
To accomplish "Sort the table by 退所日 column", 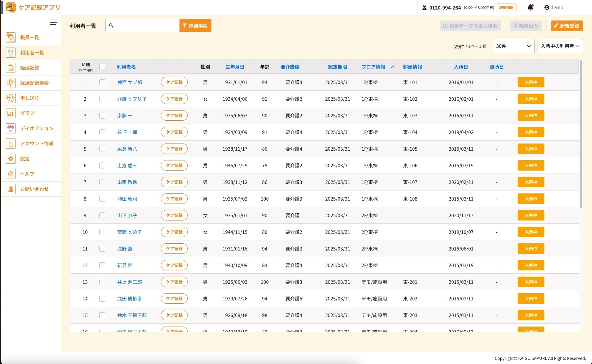I will click(x=497, y=67).
